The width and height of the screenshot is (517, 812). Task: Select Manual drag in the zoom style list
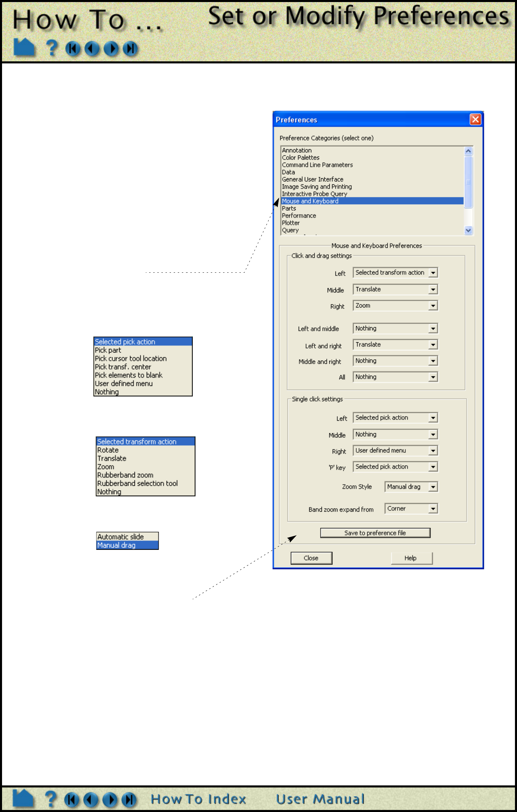point(127,545)
